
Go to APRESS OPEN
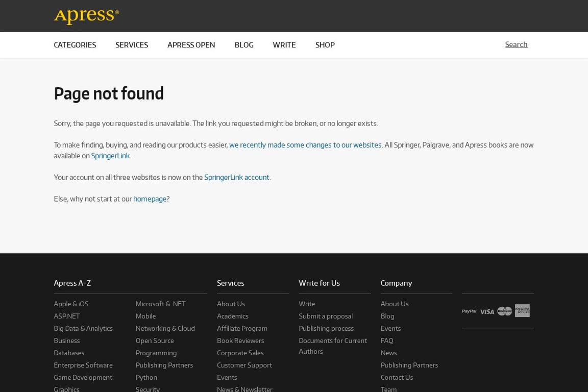click(191, 45)
